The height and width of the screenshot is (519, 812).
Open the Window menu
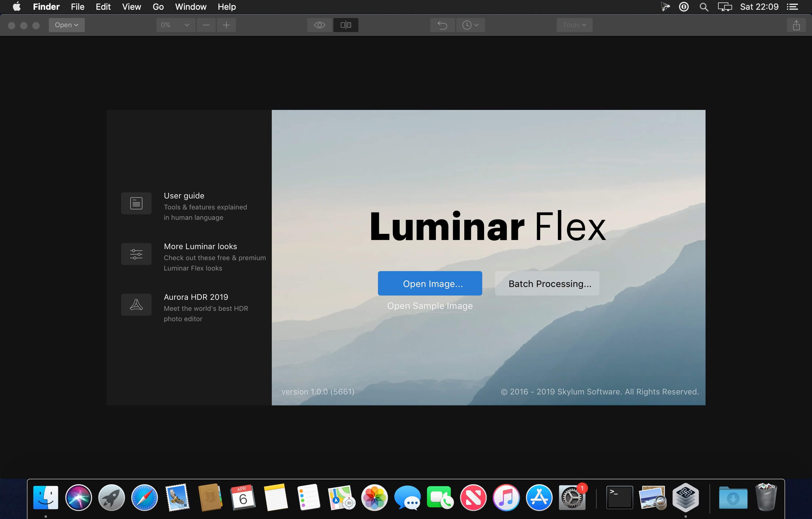click(191, 7)
